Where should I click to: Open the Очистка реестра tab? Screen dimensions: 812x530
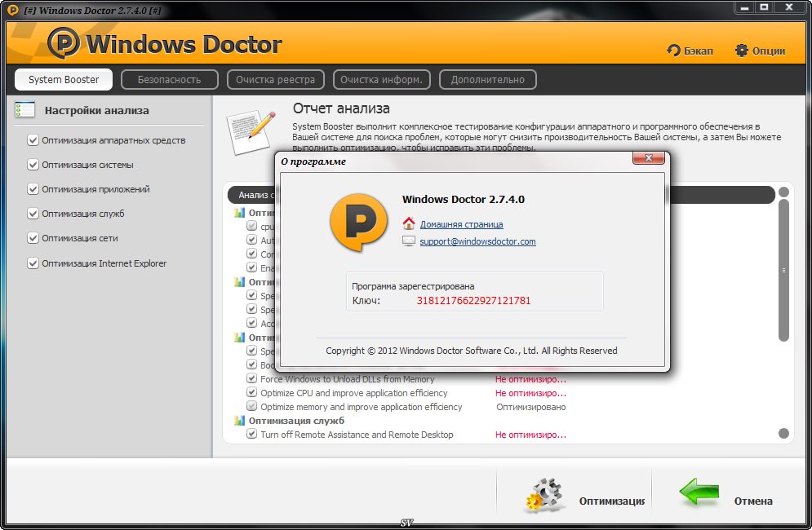[276, 80]
